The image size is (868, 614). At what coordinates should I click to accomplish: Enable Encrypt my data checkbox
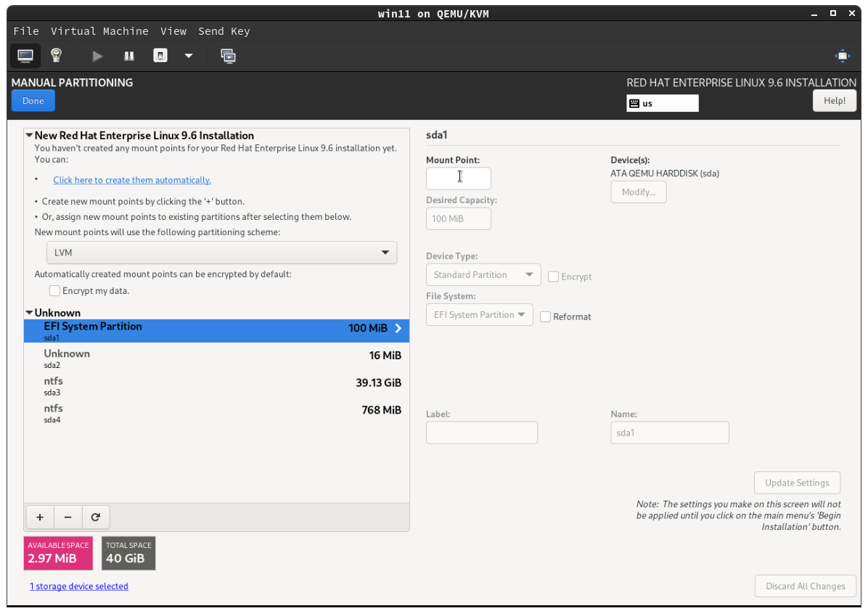point(54,290)
